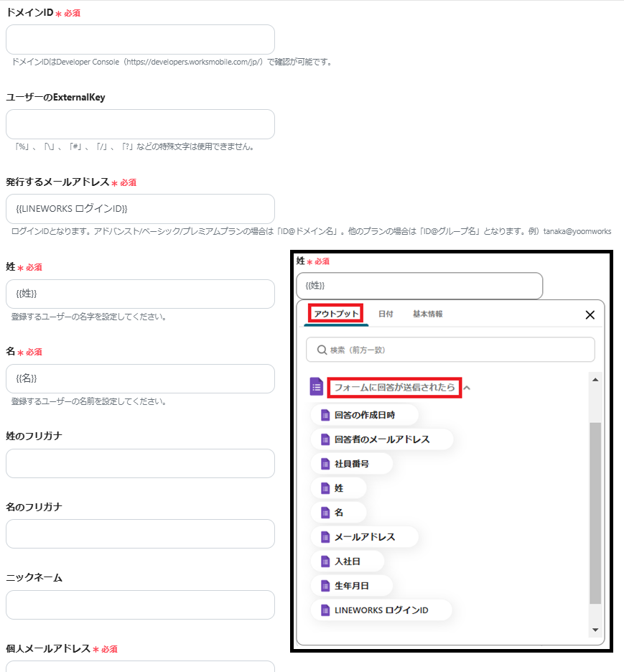624x672 pixels.
Task: Select the 回答者のメールアドレス output
Action: click(x=382, y=439)
